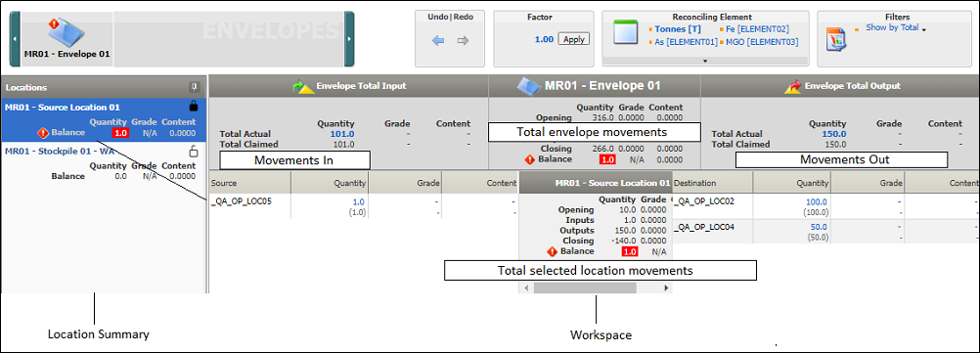Click the Destination column header

point(712,183)
